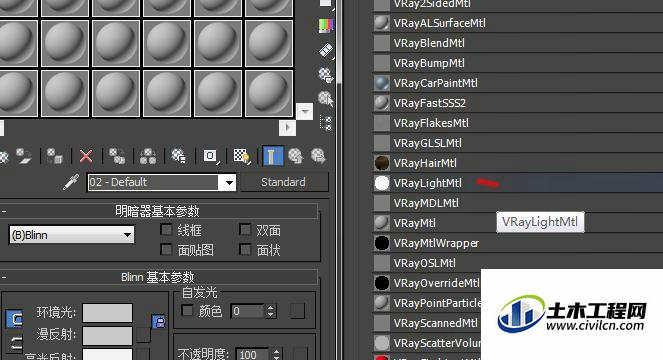Click VRayHairMtl brown sphere icon

(x=382, y=163)
